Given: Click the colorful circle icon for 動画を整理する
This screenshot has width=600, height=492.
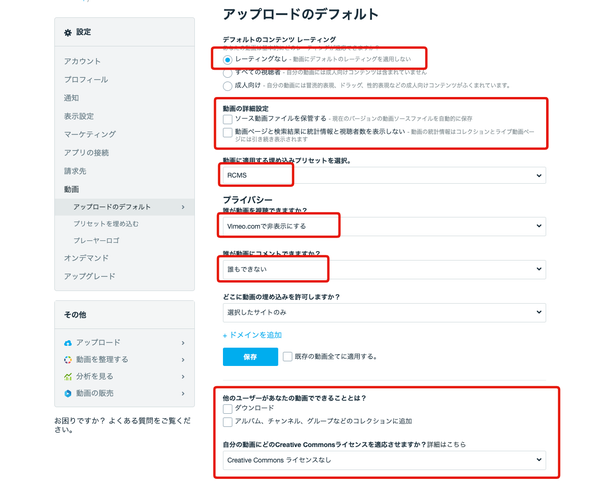Looking at the screenshot, I should (68, 360).
